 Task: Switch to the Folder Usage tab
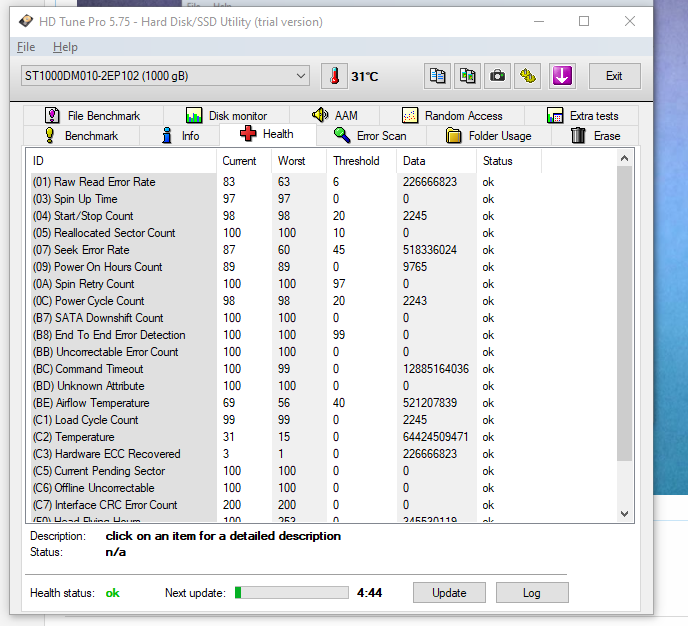coord(489,136)
